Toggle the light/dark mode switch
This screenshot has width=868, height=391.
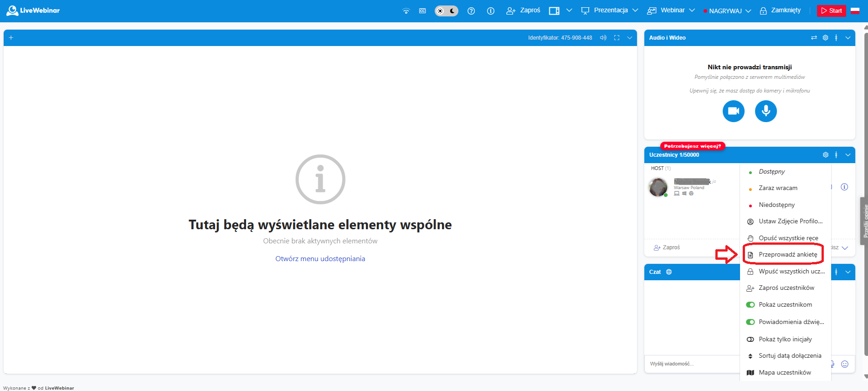(x=446, y=11)
